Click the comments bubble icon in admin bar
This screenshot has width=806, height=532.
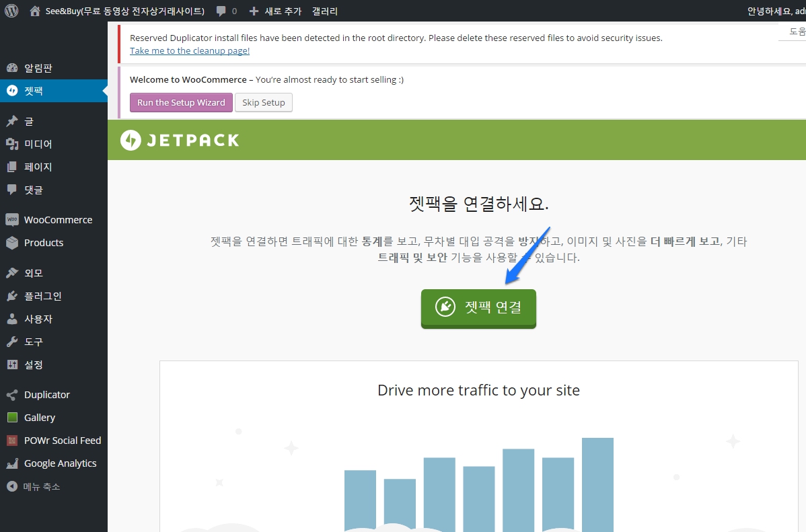point(221,11)
